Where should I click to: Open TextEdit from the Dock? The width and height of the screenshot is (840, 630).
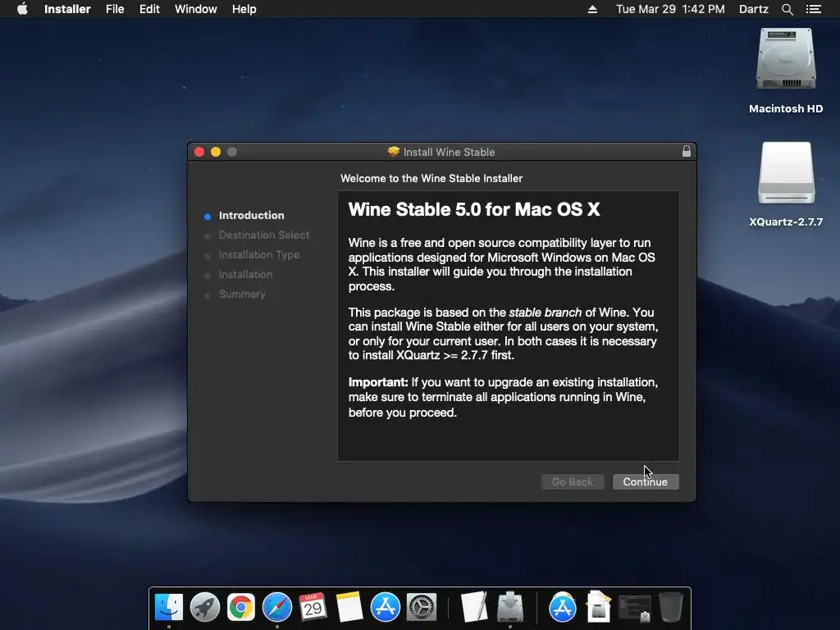coord(474,608)
